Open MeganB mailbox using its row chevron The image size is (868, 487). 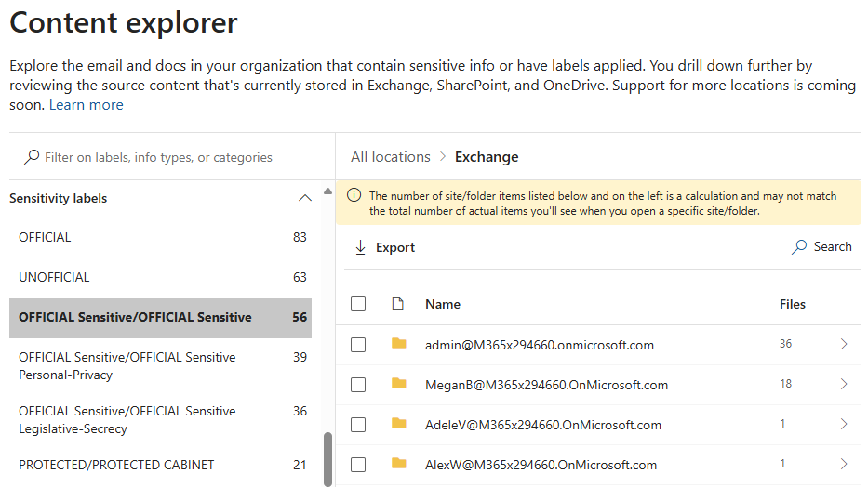coord(844,384)
